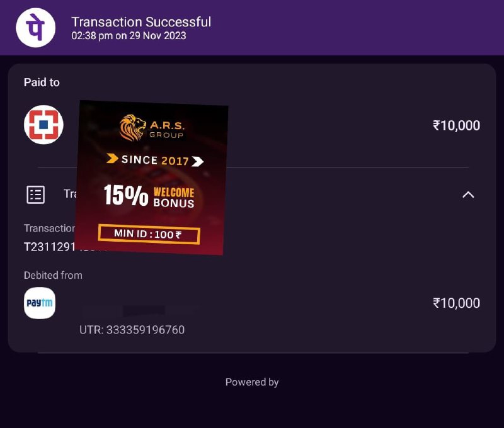
Task: Tap the PhonePe logo in header
Action: (35, 28)
